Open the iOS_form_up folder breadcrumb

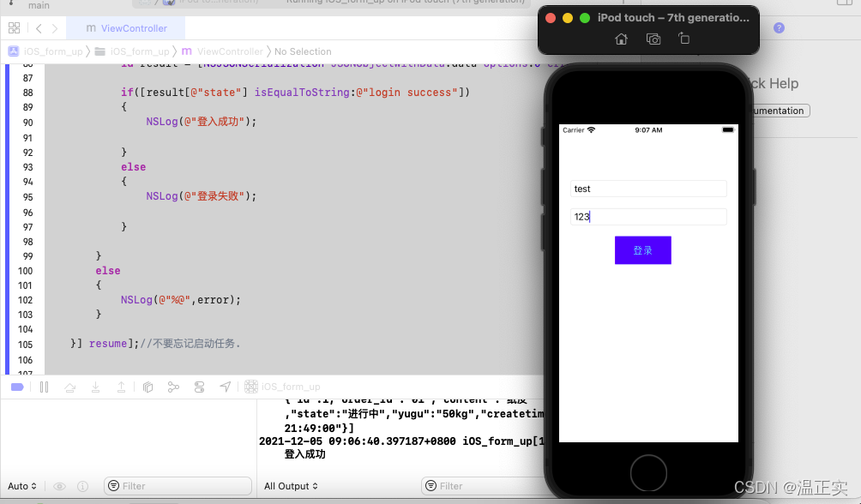coord(132,51)
